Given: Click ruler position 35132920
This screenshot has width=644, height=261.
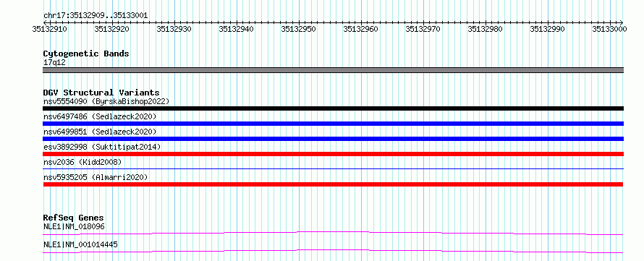Looking at the screenshot, I should coord(111,29).
